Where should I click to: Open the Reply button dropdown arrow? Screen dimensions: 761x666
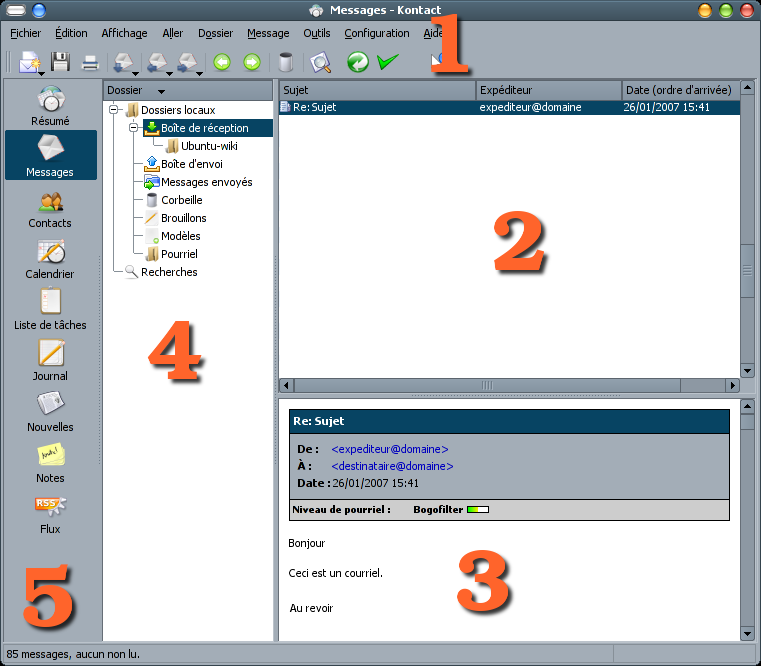(x=135, y=74)
